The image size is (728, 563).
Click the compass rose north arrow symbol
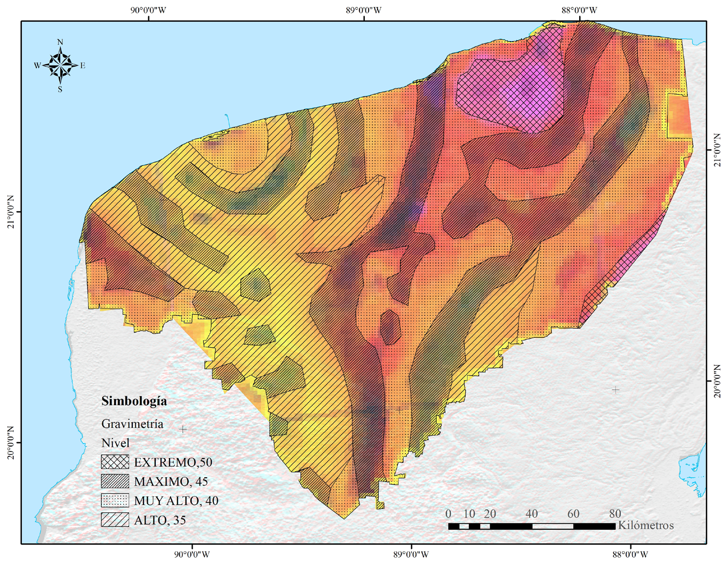click(x=60, y=65)
